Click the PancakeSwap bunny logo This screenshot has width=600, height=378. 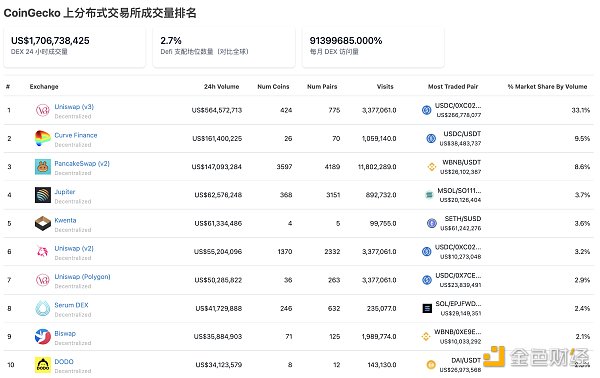(42, 167)
